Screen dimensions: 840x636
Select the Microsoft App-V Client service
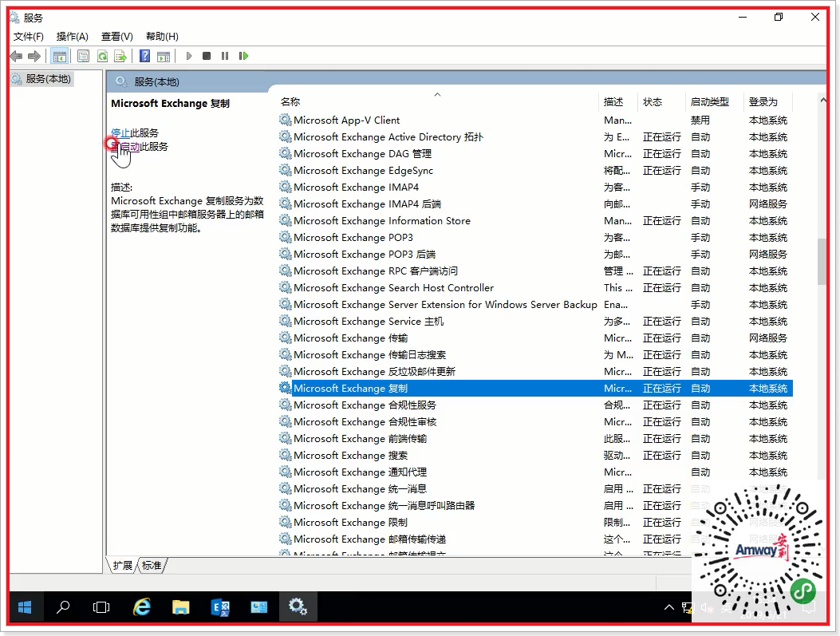(x=536, y=120)
